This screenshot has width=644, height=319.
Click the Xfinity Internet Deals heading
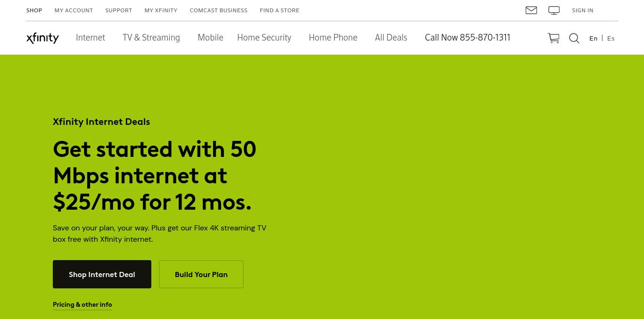point(101,122)
